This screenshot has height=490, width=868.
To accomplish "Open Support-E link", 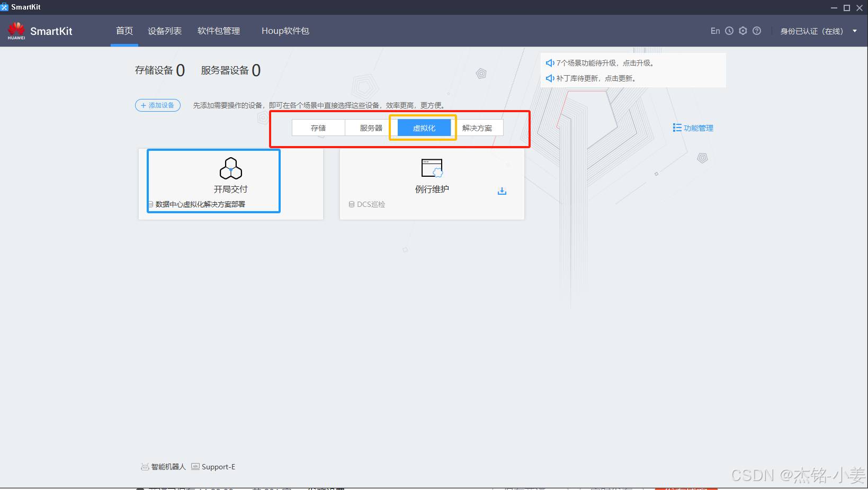I will 218,467.
